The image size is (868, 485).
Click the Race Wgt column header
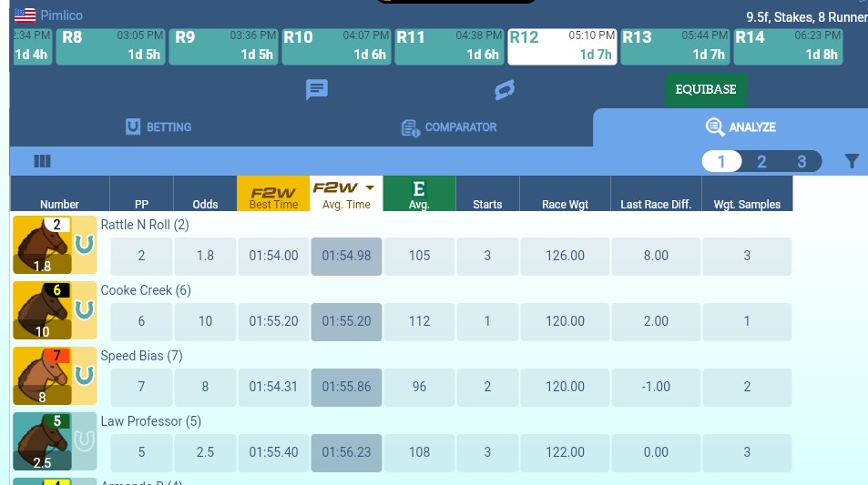point(566,194)
